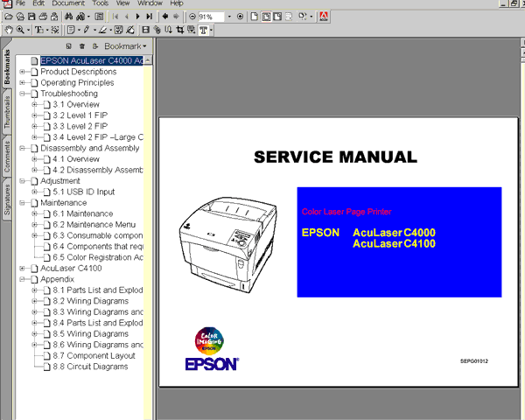525x420 pixels.
Task: Open the 6.5 Color Registration bookmark
Action: pyautogui.click(x=98, y=257)
